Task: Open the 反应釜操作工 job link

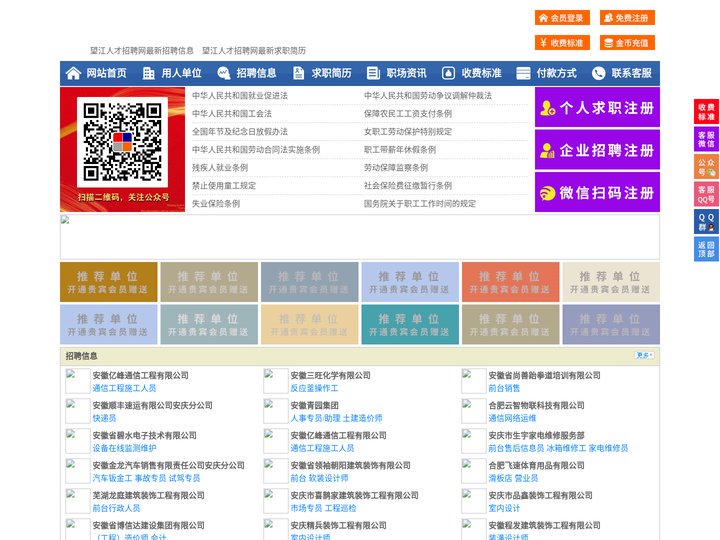Action: pyautogui.click(x=314, y=388)
